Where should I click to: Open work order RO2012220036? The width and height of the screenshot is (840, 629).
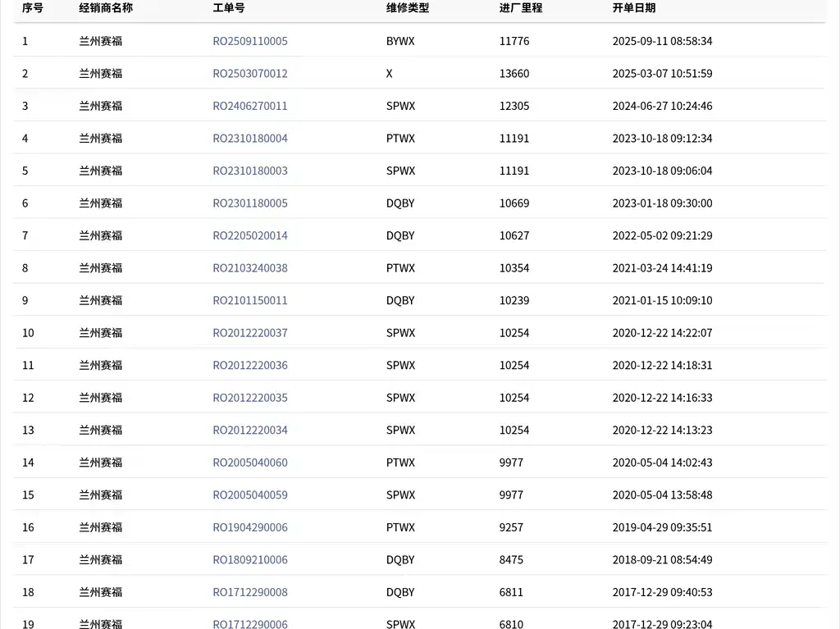coord(250,366)
